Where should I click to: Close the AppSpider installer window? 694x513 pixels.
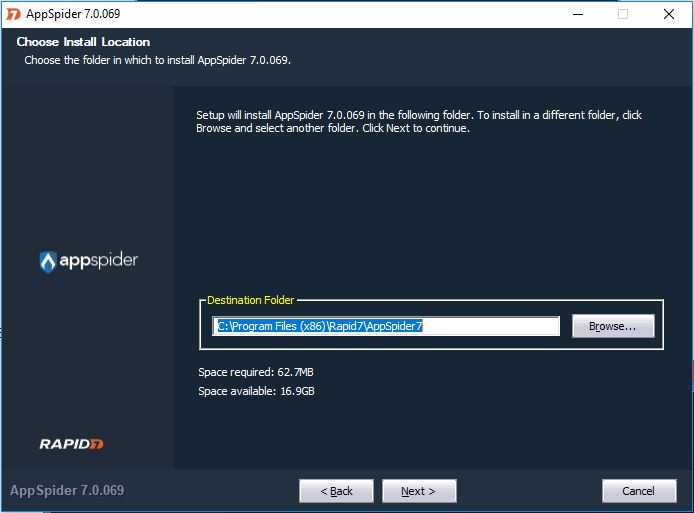coord(669,14)
